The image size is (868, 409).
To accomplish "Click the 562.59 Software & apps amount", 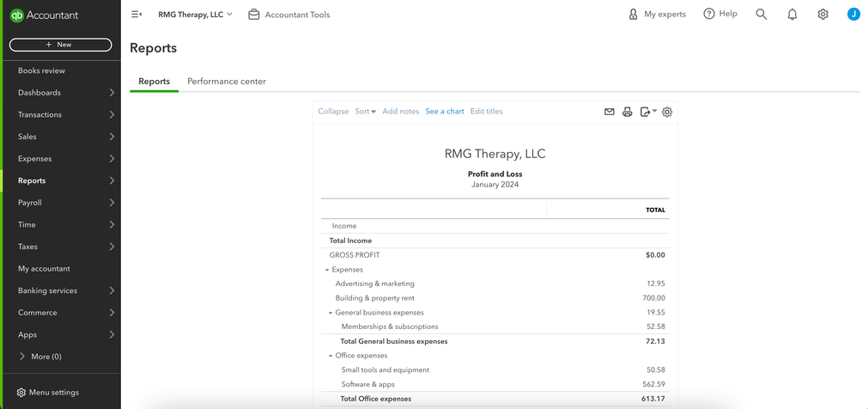I will (653, 385).
